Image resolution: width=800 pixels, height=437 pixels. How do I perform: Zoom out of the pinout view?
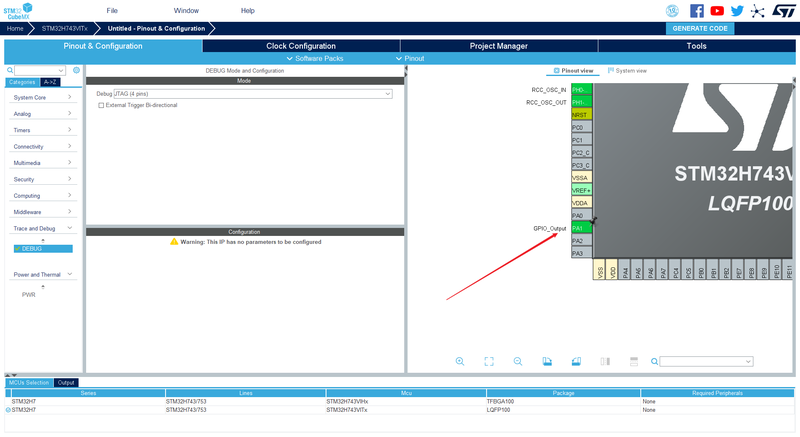[x=518, y=361]
